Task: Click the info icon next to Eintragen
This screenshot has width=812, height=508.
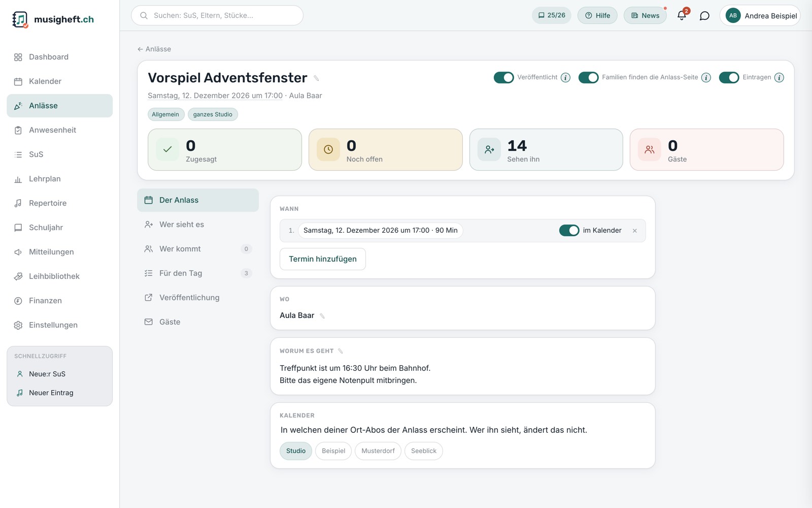Action: [x=779, y=77]
